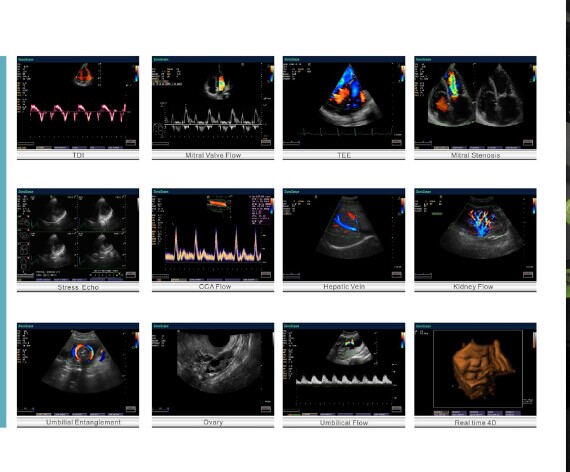Select the Hepatic Vein thumbnail
Viewport: 570px width, 472px height.
(x=344, y=235)
